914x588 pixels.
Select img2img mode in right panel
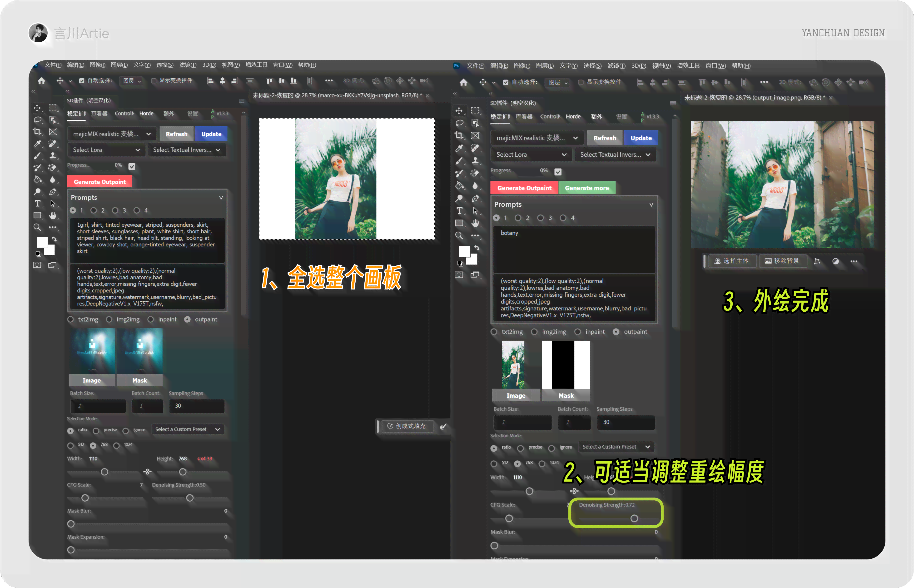534,332
